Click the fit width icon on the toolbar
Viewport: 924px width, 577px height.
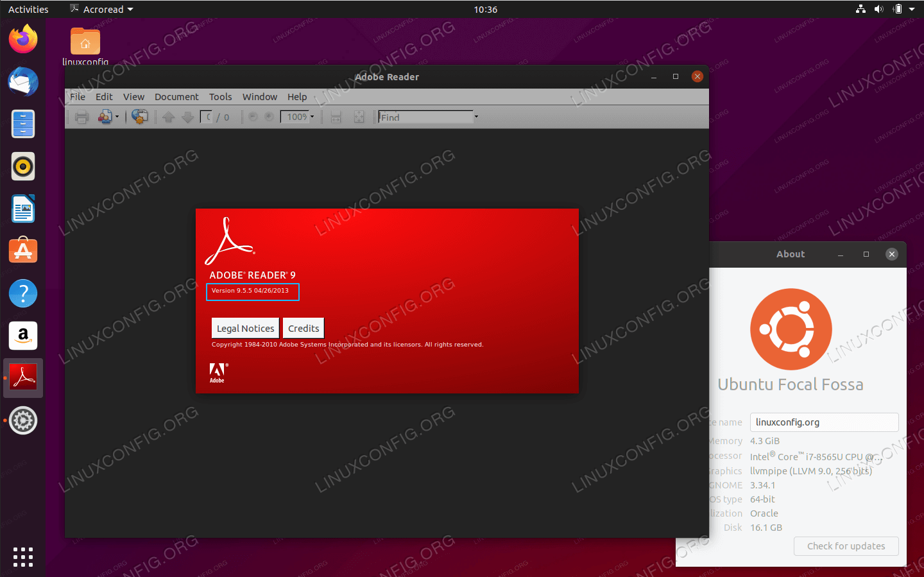tap(336, 117)
